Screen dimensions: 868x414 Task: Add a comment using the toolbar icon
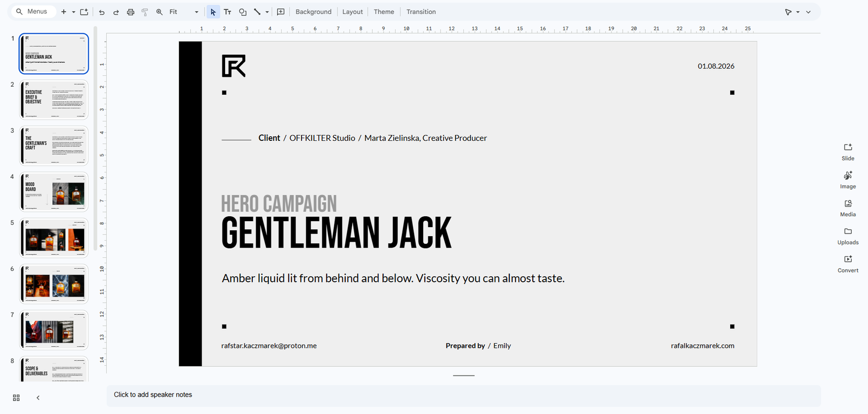(x=281, y=12)
